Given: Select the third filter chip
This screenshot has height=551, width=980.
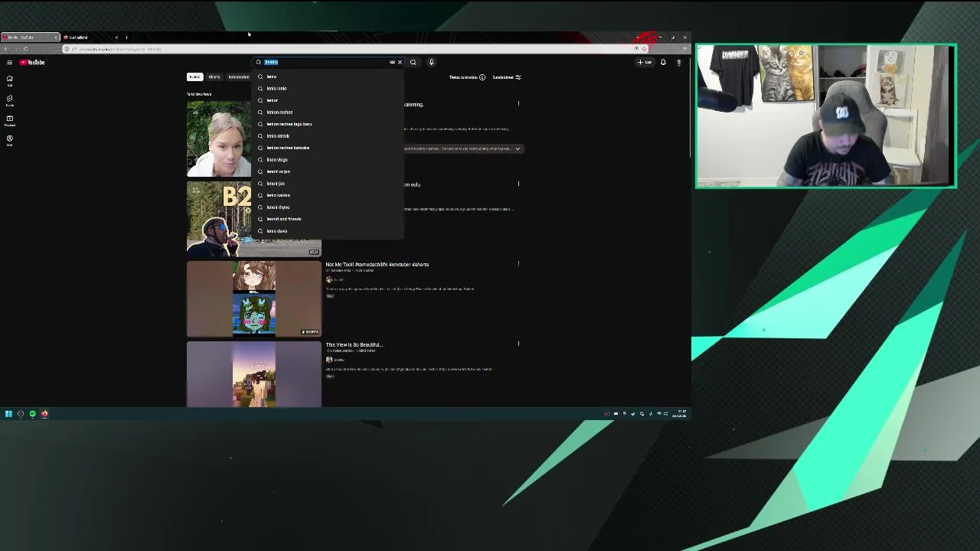Looking at the screenshot, I should click(x=238, y=77).
